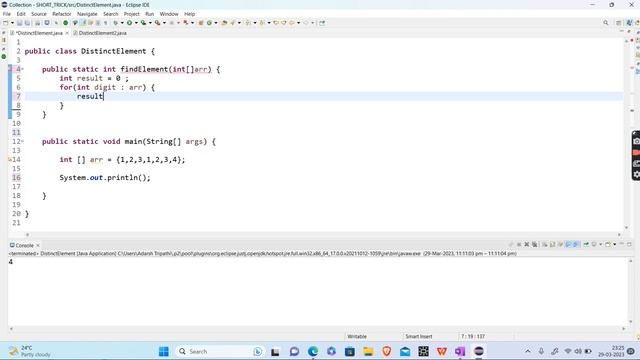Toggle Show Console on Standard Error
The width and height of the screenshot is (640, 360).
(576, 244)
